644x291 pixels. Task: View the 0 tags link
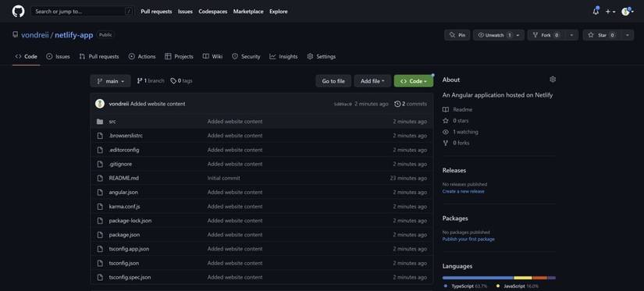pos(182,81)
